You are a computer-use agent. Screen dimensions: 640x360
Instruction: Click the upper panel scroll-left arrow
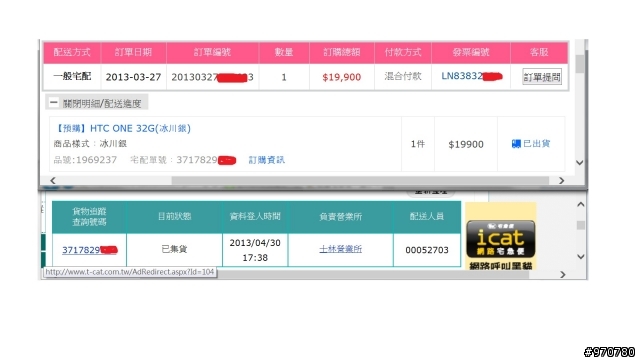coord(53,180)
